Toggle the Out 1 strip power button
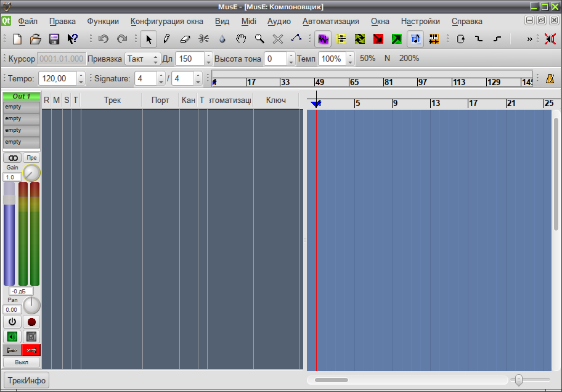The image size is (562, 392). tap(12, 322)
